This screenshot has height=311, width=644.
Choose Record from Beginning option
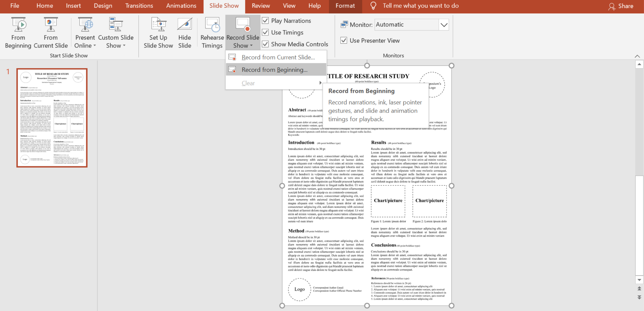[x=274, y=70]
